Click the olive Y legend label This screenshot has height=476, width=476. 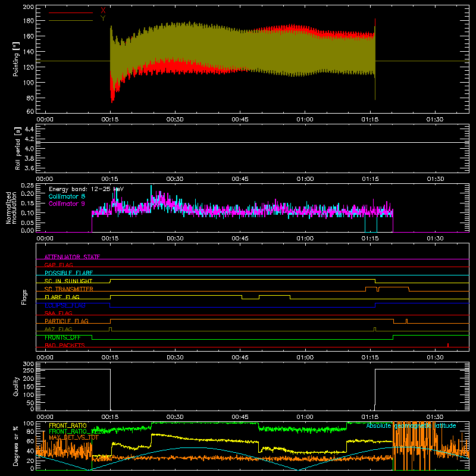(103, 18)
